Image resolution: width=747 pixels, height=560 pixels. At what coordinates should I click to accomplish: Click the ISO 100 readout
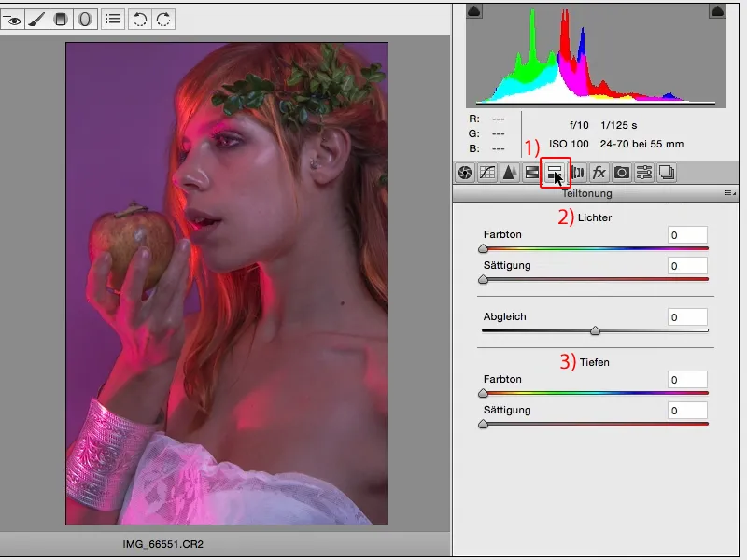(x=569, y=144)
